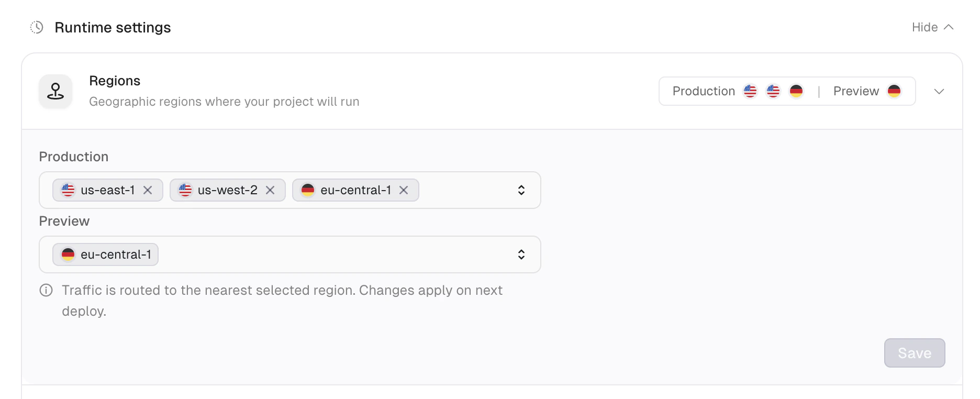Expand the regions summary with the right chevron
The width and height of the screenshot is (980, 399).
click(x=939, y=91)
